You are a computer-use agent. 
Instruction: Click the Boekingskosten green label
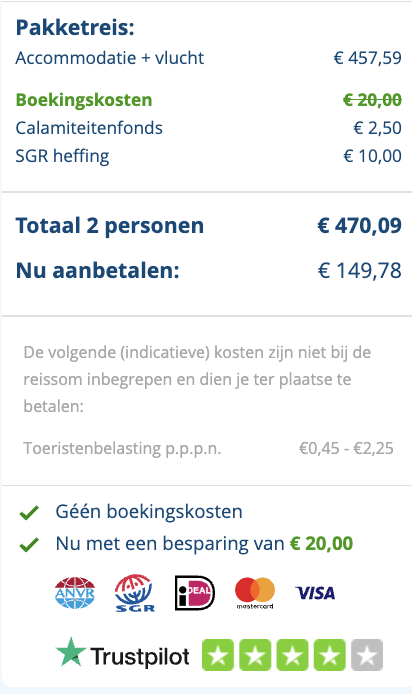[84, 100]
